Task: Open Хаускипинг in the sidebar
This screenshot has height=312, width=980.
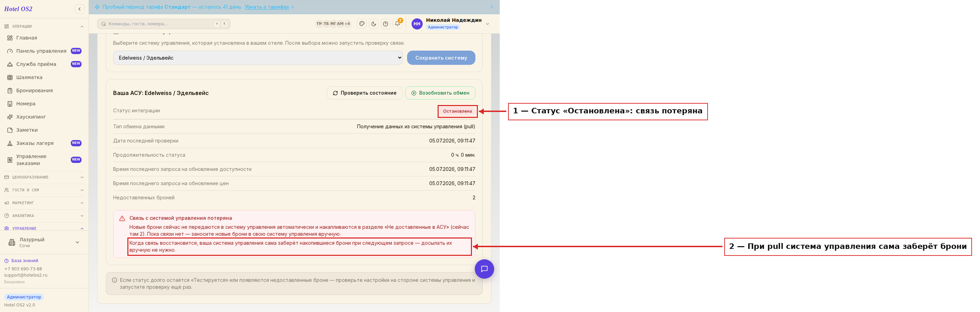Action: (x=44, y=117)
